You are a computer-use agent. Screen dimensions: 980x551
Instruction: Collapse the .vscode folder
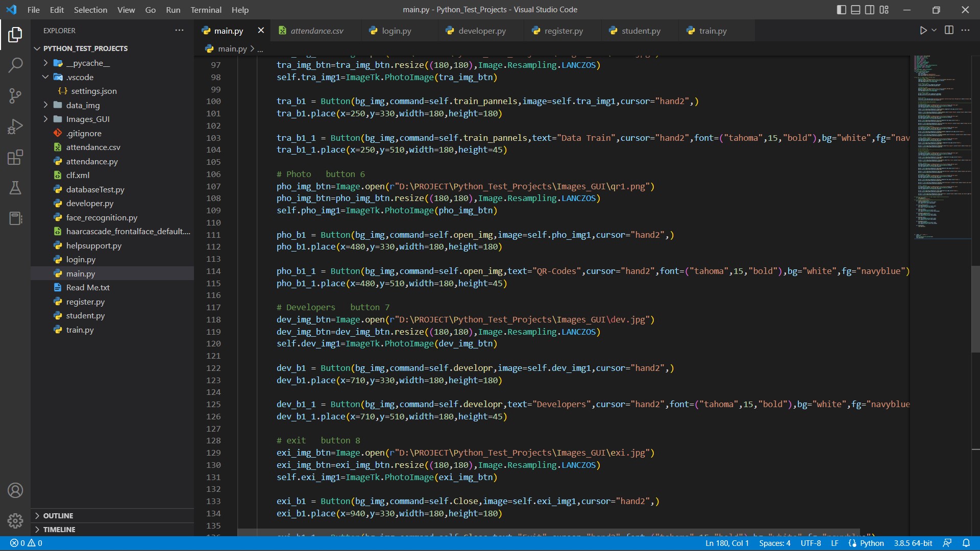(x=80, y=77)
